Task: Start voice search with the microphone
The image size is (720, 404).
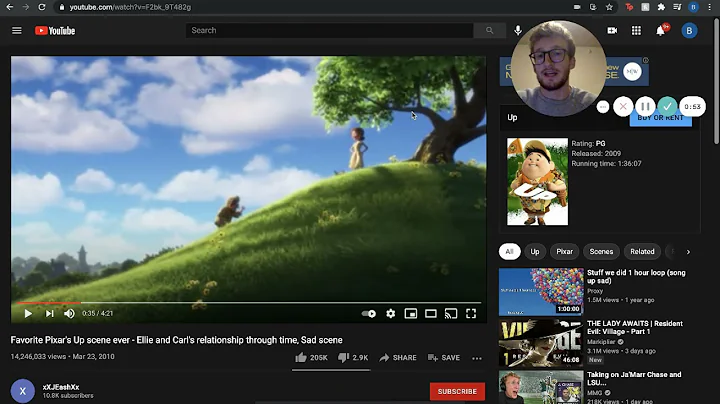Action: [518, 30]
